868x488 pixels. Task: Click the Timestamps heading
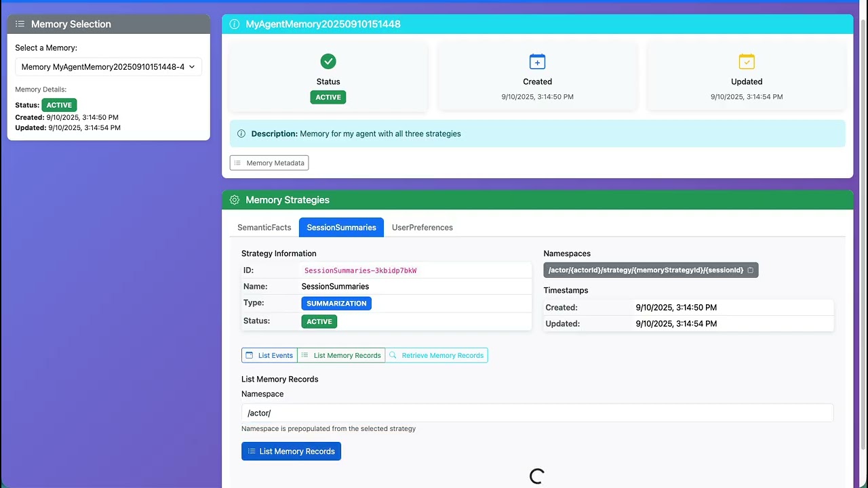coord(566,290)
